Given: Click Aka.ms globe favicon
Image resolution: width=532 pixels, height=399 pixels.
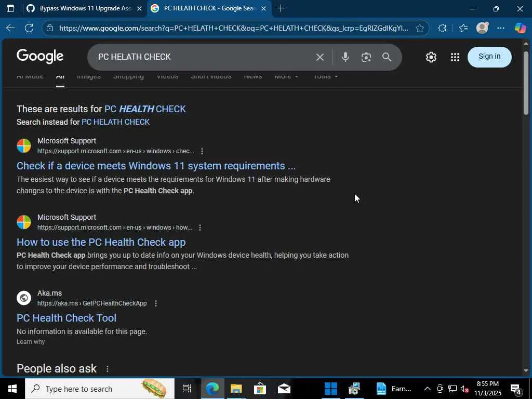Looking at the screenshot, I should coord(24,298).
